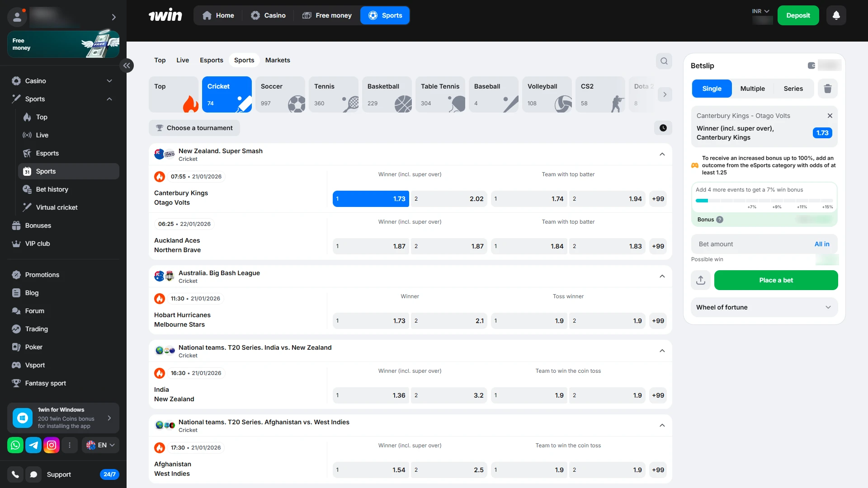
Task: Select India winner odds 1.36
Action: 371,395
